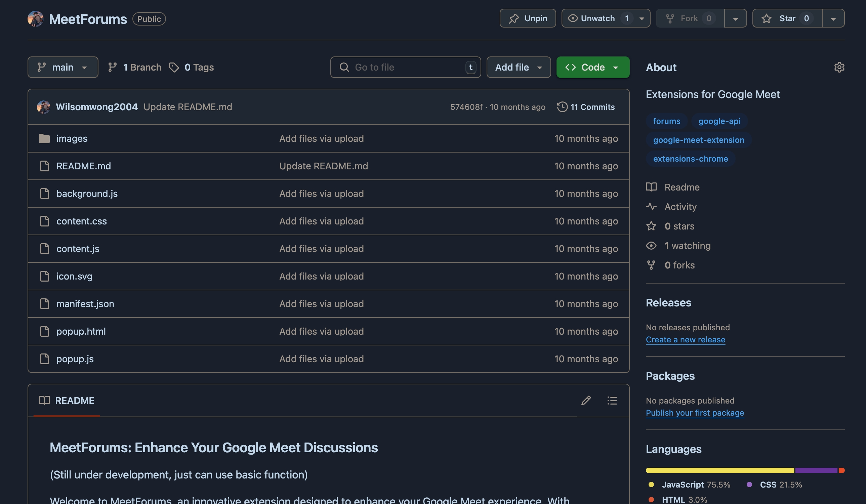This screenshot has width=866, height=504.
Task: Click the star icon next to 0 stars
Action: (651, 226)
